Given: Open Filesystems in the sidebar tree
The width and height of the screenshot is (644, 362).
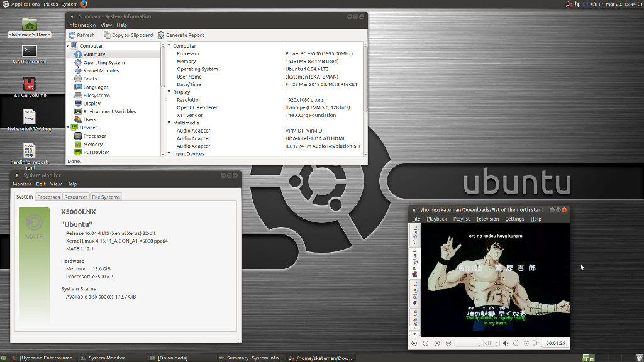Looking at the screenshot, I should pos(96,96).
